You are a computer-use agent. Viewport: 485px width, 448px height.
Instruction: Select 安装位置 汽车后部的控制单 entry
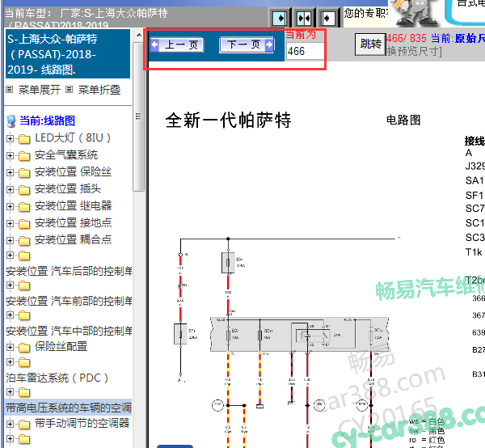pyautogui.click(x=69, y=271)
